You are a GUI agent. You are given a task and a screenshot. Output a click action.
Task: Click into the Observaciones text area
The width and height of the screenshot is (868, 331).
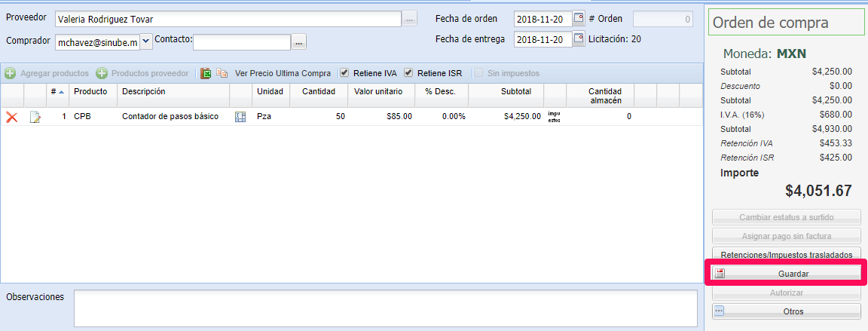tap(385, 308)
